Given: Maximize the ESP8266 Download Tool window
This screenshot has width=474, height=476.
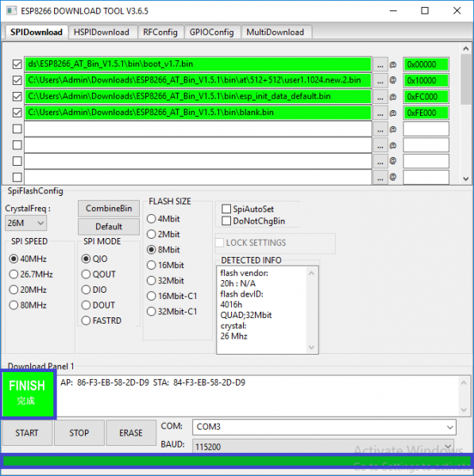Looking at the screenshot, I should click(425, 11).
